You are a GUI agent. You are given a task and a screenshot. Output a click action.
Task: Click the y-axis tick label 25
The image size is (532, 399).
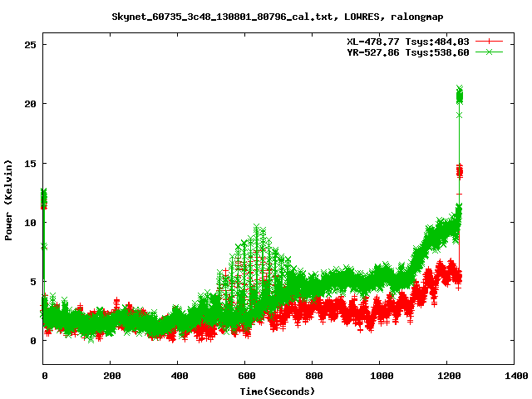coord(30,45)
